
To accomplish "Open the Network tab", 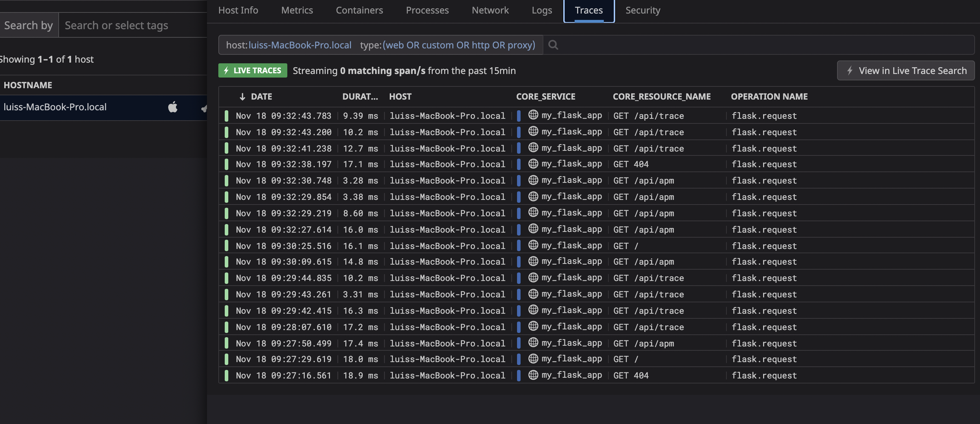I will [490, 10].
